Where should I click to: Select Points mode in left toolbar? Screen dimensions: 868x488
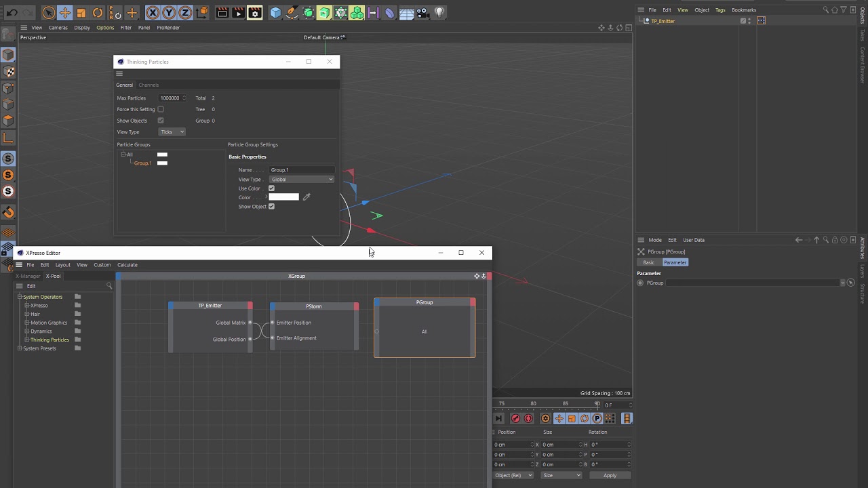pos(8,88)
